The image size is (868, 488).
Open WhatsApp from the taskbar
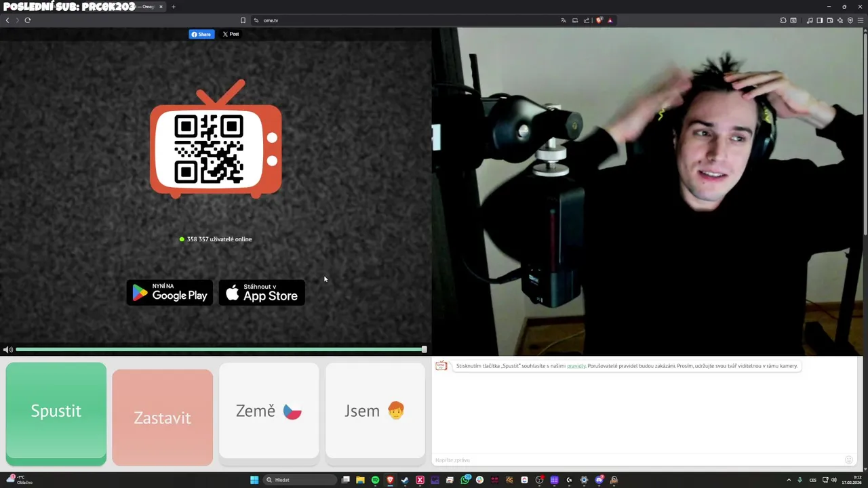[465, 480]
